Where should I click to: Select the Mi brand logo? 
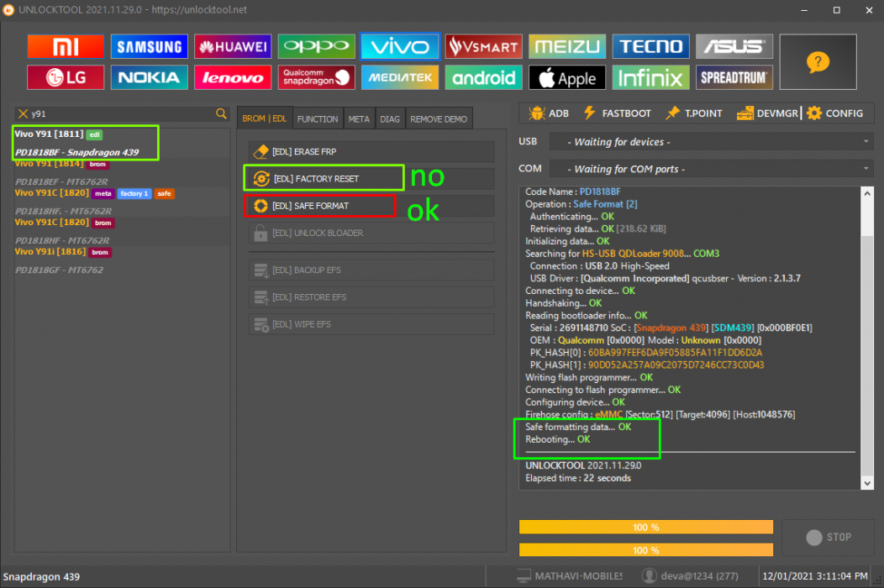coord(66,46)
